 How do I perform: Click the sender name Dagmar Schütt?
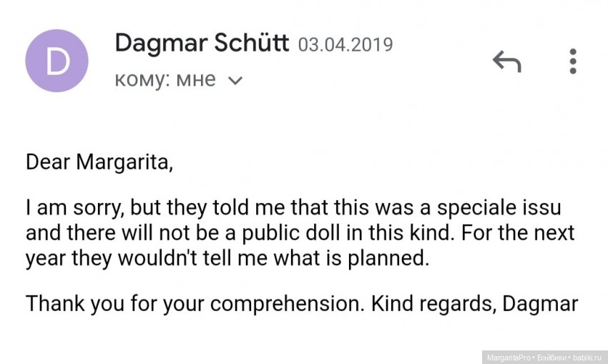[202, 44]
